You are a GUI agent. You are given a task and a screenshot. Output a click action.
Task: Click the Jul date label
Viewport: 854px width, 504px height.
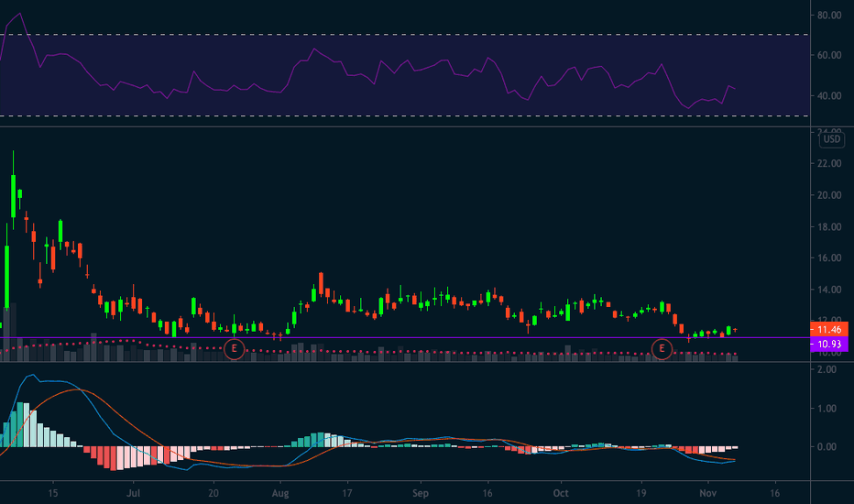pyautogui.click(x=133, y=493)
